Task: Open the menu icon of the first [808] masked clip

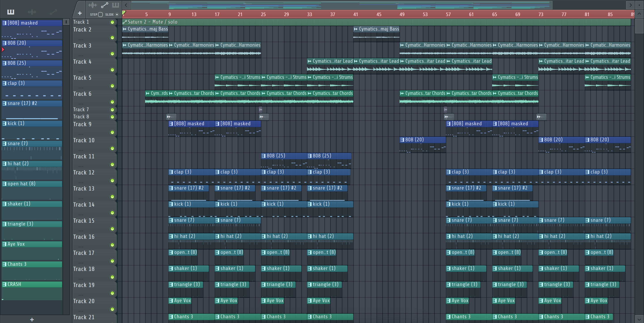Action: 171,124
